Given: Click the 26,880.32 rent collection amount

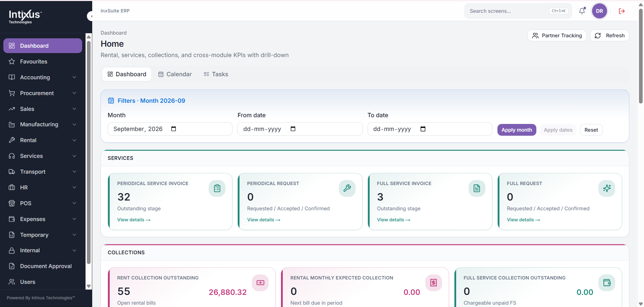Looking at the screenshot, I should point(228,292).
